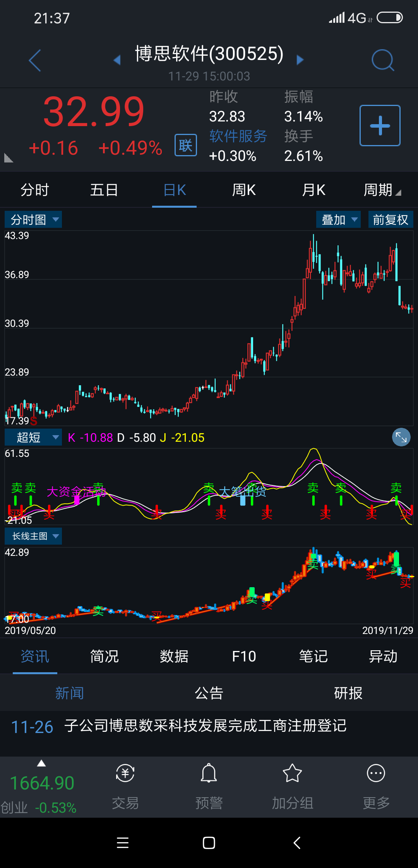Go to the previous stock with the left triangle

tap(117, 60)
